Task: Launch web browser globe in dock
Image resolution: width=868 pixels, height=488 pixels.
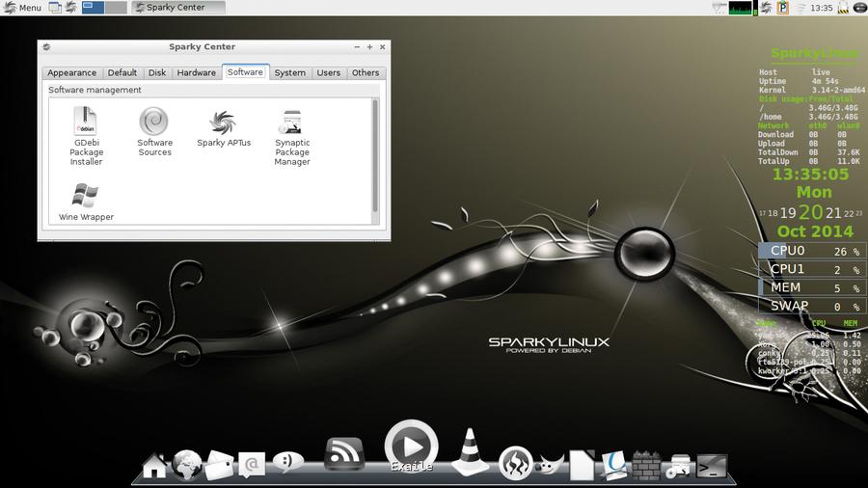Action: click(186, 465)
